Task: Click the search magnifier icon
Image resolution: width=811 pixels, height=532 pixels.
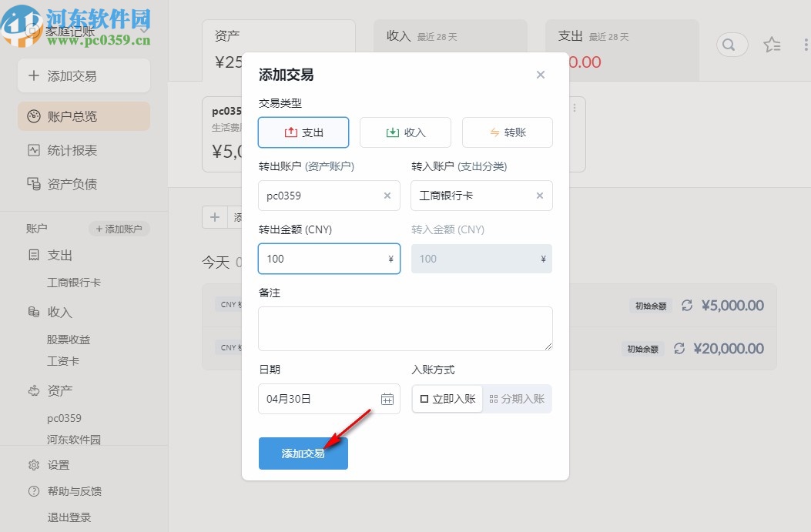Action: click(730, 45)
